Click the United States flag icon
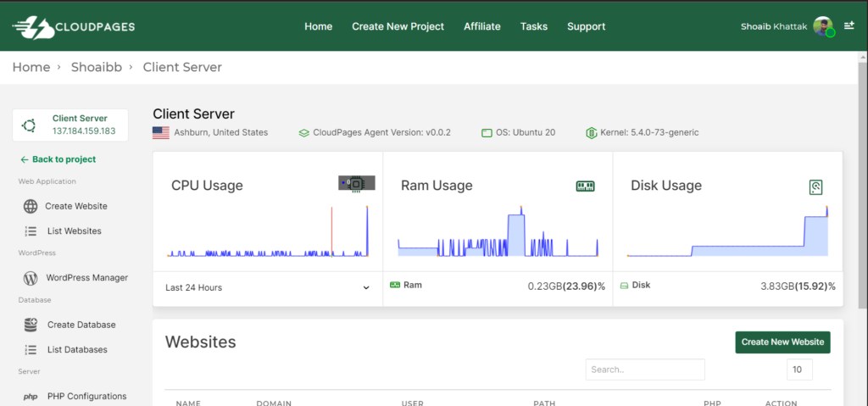This screenshot has width=868, height=406. pyautogui.click(x=161, y=133)
